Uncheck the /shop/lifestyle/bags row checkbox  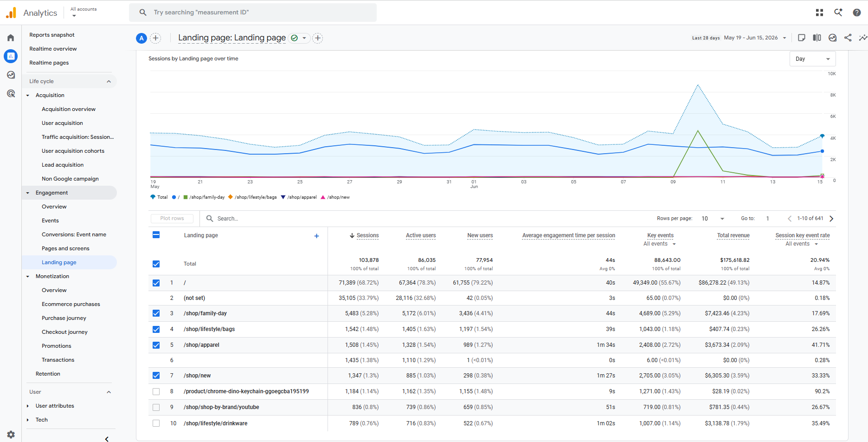point(156,329)
